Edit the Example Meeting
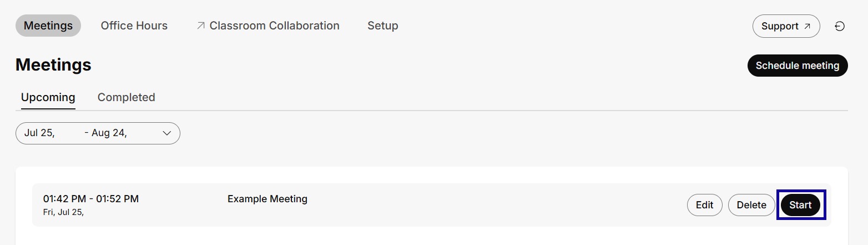The image size is (868, 245). [x=704, y=205]
